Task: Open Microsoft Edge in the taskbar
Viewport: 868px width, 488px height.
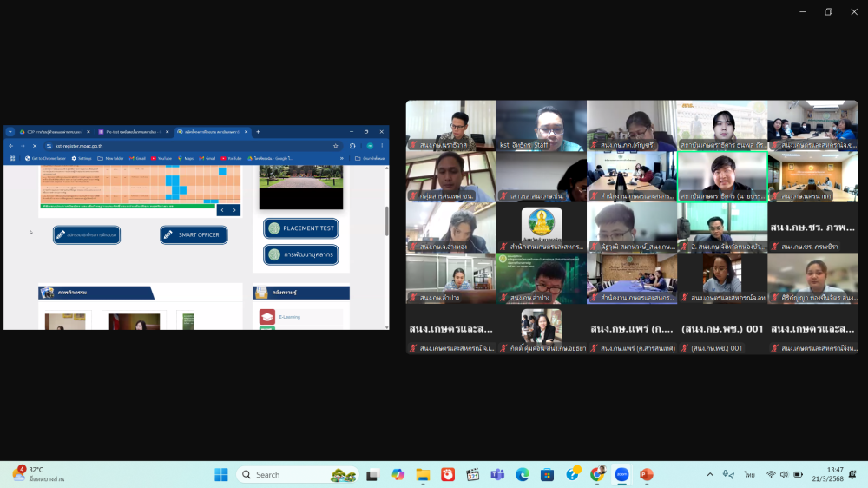Action: [x=523, y=475]
